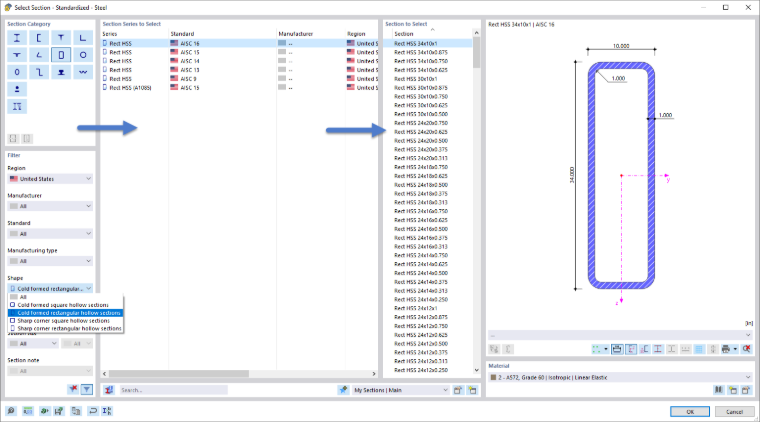This screenshot has height=422, width=760.
Task: Click the section library icon beside Search
Action: coord(109,390)
